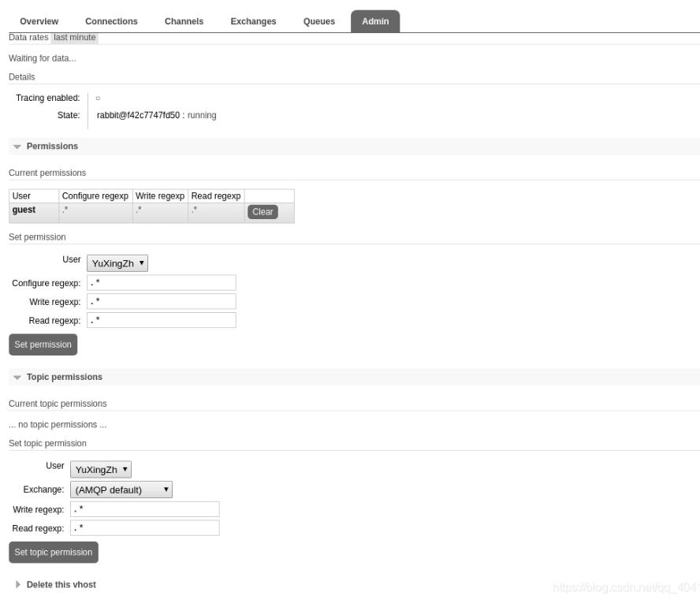Image resolution: width=700 pixels, height=603 pixels.
Task: Click the 'Configure regexp' column header
Action: (x=95, y=196)
